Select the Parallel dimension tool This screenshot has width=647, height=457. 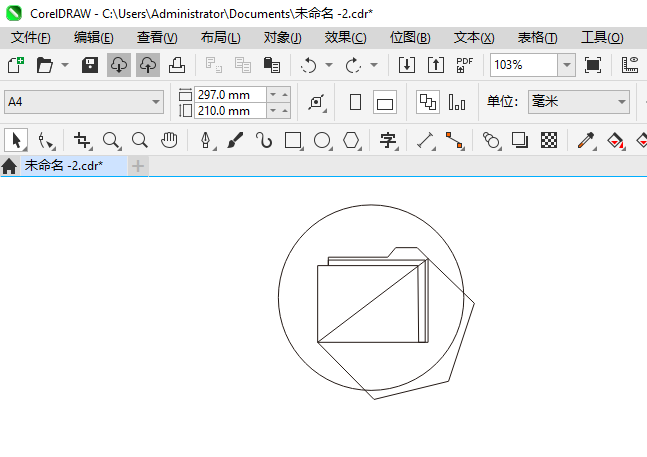coord(425,141)
